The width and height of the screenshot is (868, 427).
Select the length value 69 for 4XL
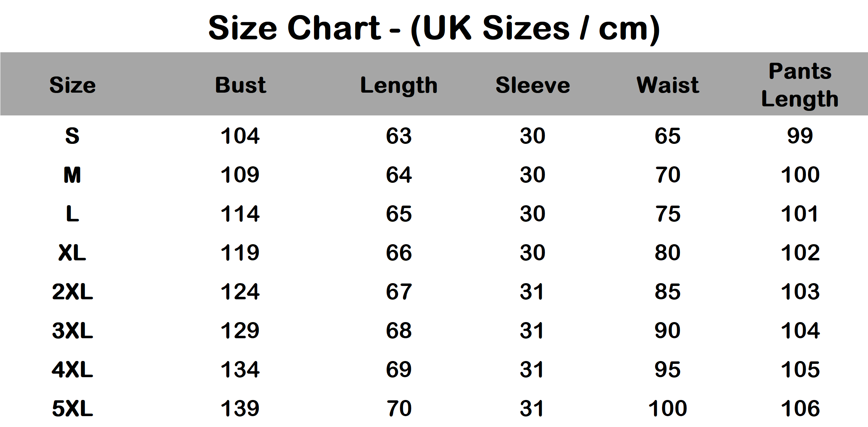(x=399, y=369)
